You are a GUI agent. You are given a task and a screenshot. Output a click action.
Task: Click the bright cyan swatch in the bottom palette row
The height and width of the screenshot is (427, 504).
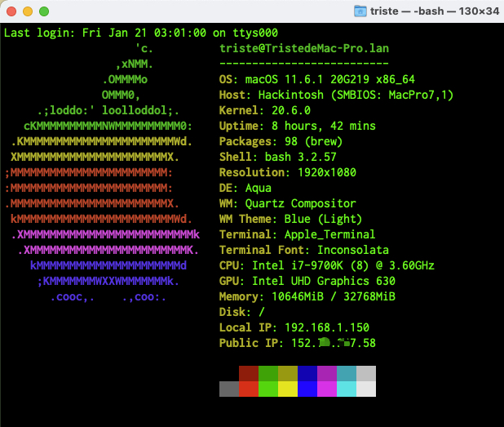(347, 389)
